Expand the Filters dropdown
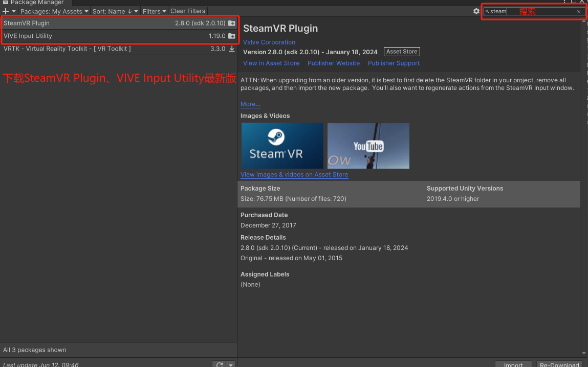Viewport: 588px width, 367px height. 154,11
